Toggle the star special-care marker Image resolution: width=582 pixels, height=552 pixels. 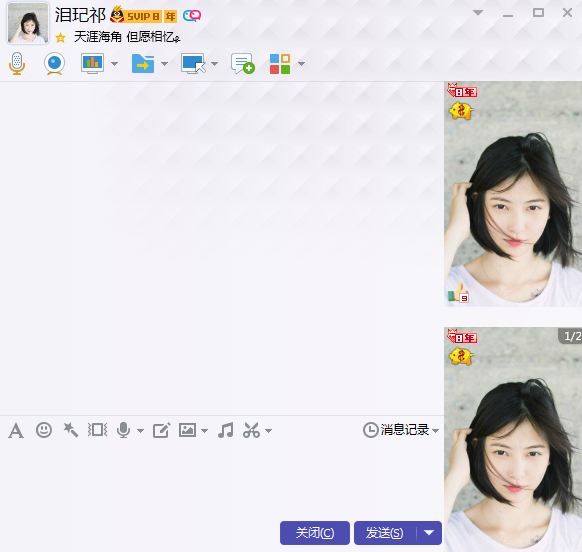(x=61, y=37)
